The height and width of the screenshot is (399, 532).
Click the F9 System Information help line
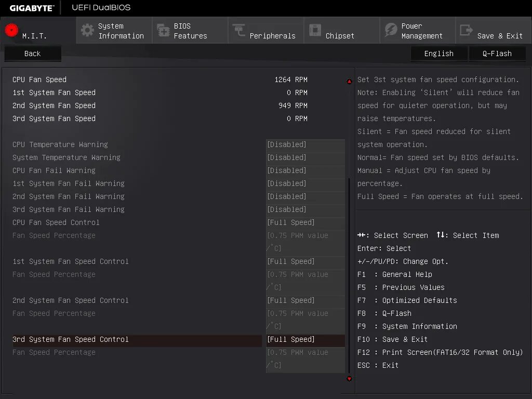[x=407, y=326]
